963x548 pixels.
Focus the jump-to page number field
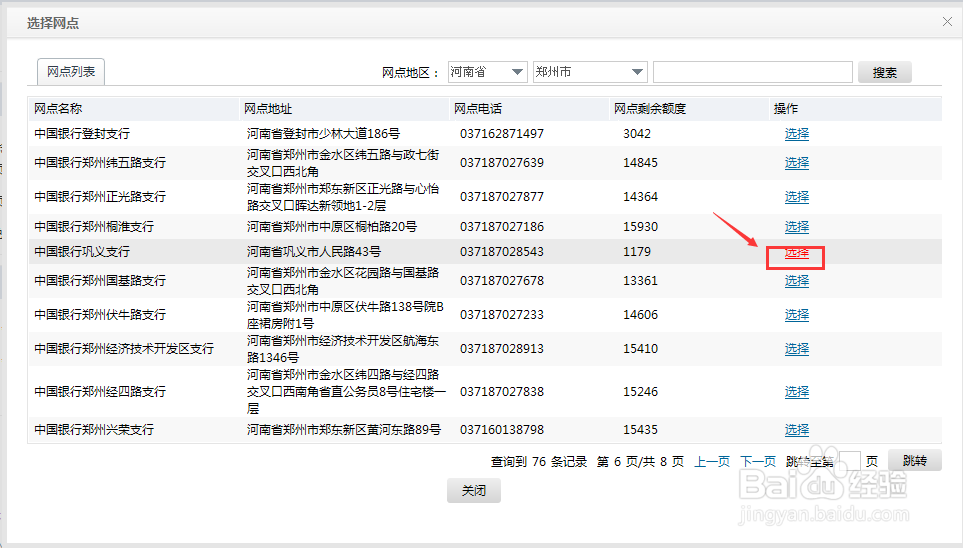coord(849,461)
